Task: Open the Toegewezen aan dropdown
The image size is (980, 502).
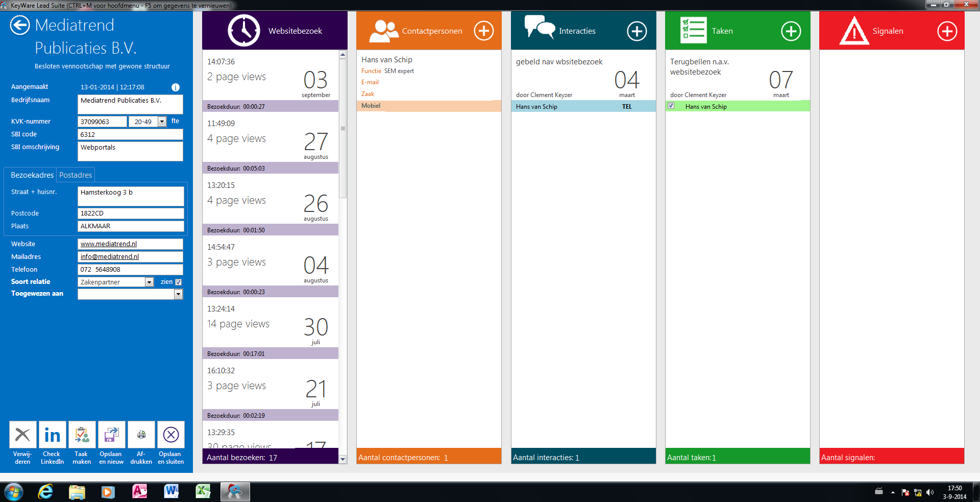Action: click(x=178, y=294)
